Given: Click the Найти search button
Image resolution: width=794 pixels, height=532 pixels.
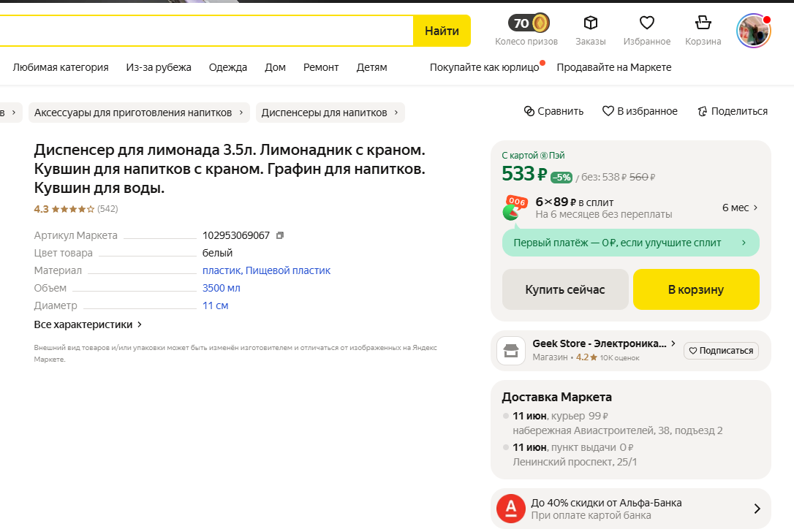Looking at the screenshot, I should 442,31.
